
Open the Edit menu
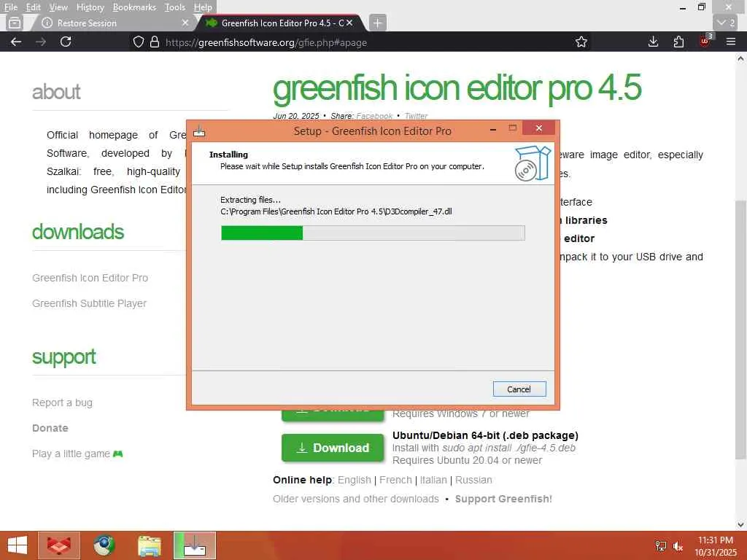tap(33, 7)
